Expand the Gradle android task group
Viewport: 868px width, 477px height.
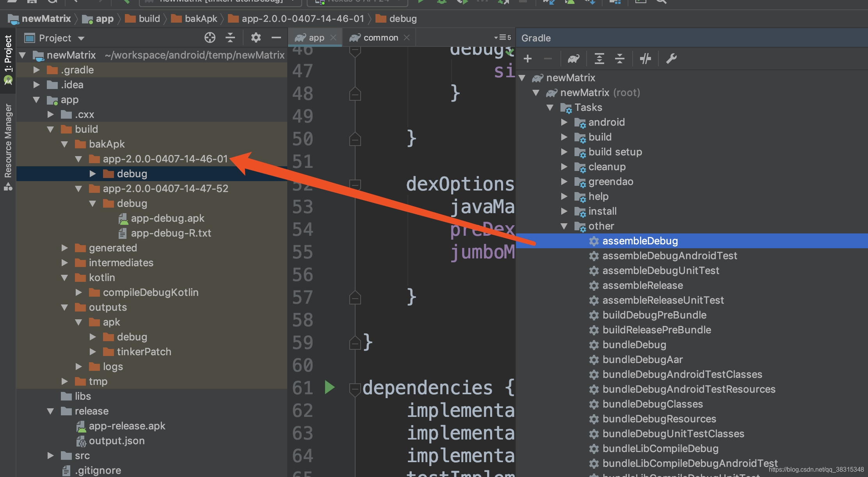click(x=564, y=122)
